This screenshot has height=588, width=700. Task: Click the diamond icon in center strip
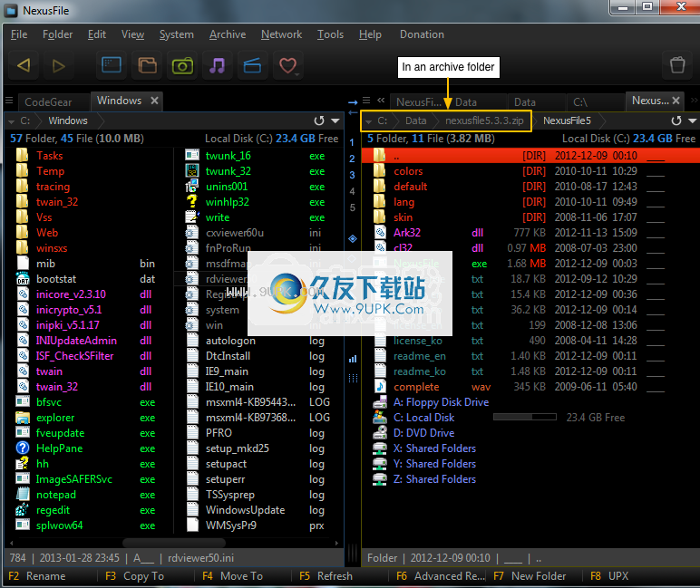tap(353, 238)
